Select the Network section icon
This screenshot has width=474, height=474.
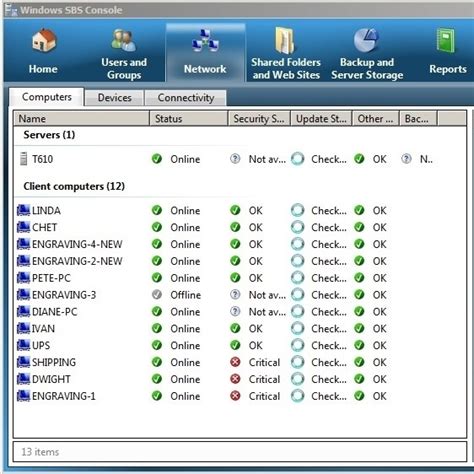point(205,41)
